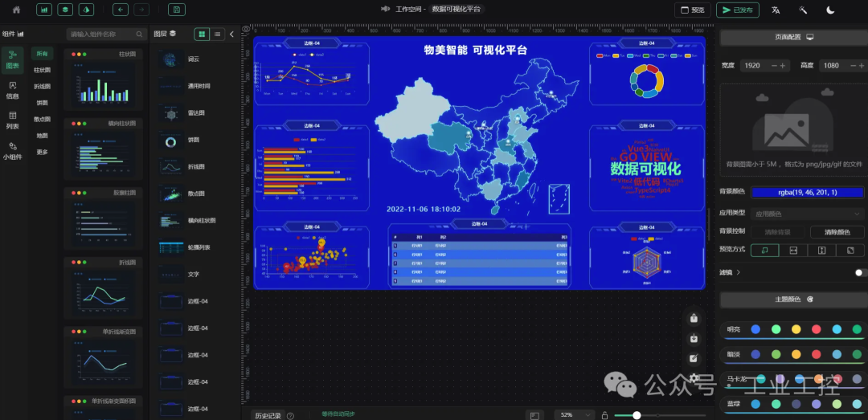Image resolution: width=868 pixels, height=420 pixels.
Task: Increase width with plus stepper
Action: pos(783,65)
